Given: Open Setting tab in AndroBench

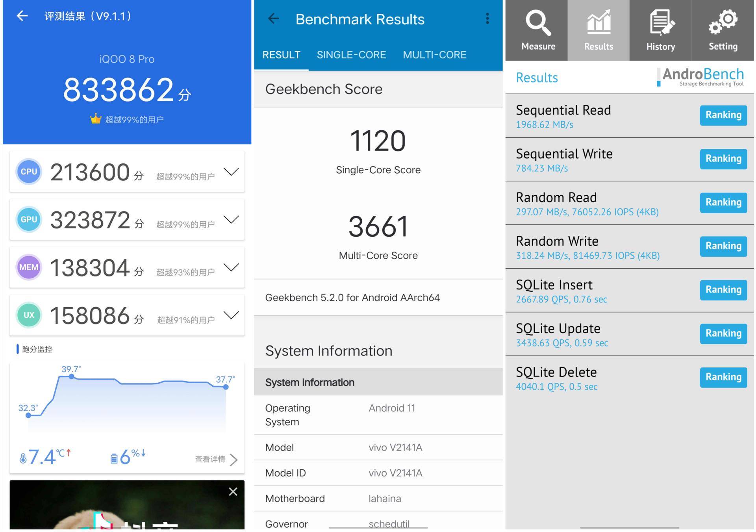Looking at the screenshot, I should pyautogui.click(x=723, y=30).
